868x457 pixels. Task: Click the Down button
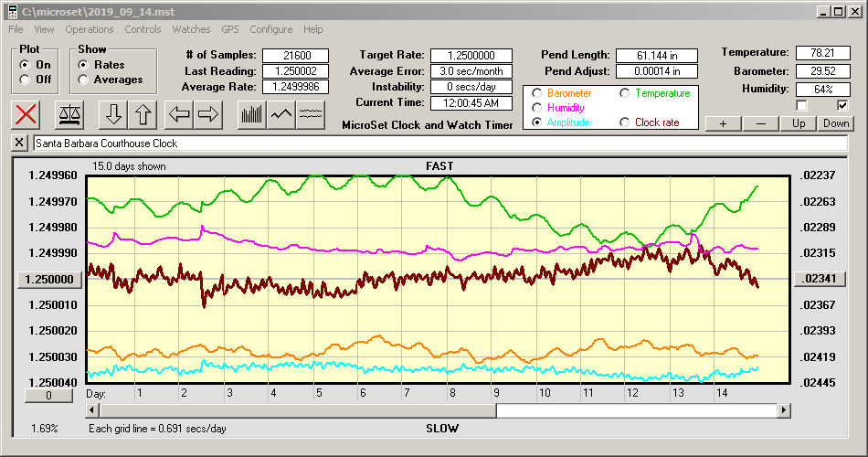(836, 123)
